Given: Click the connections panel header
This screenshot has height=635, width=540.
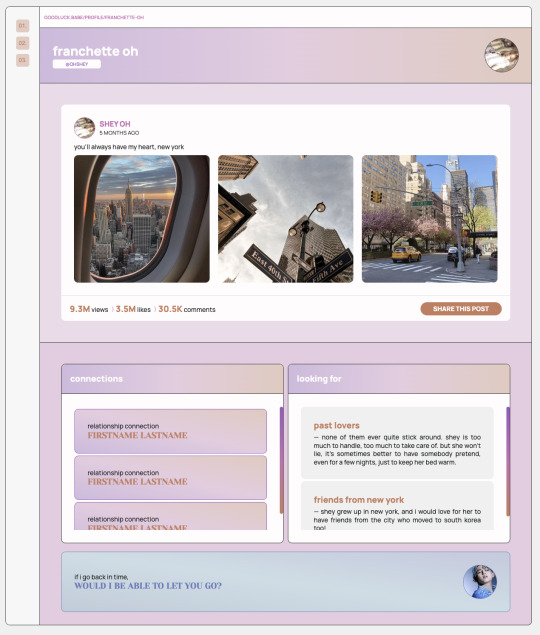Looking at the screenshot, I should pos(172,379).
